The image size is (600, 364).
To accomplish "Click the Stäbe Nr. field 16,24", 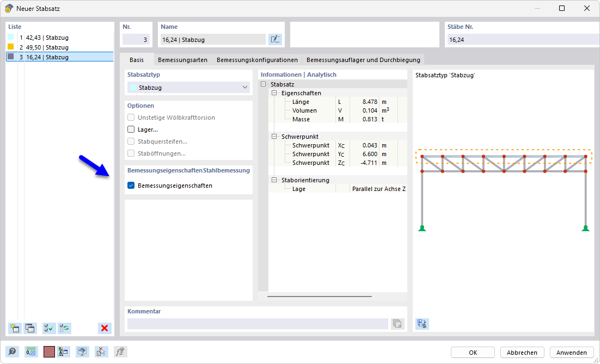I will (523, 39).
